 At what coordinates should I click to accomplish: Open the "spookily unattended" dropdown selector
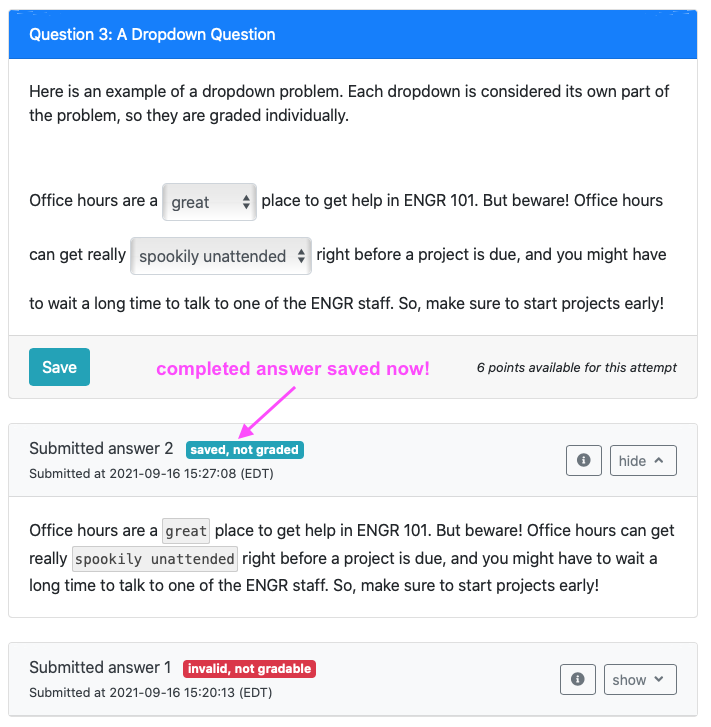click(x=221, y=256)
